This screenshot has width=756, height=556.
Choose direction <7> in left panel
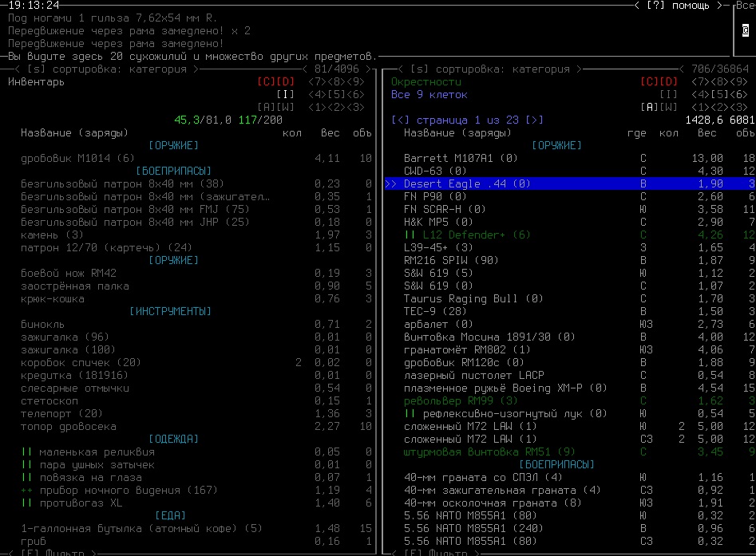pyautogui.click(x=317, y=82)
